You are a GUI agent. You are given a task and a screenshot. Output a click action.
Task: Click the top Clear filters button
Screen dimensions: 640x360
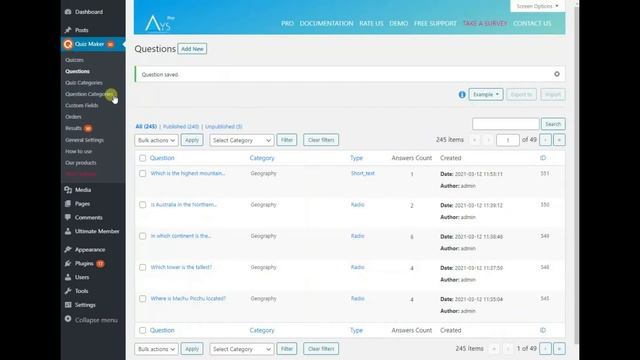pos(321,140)
